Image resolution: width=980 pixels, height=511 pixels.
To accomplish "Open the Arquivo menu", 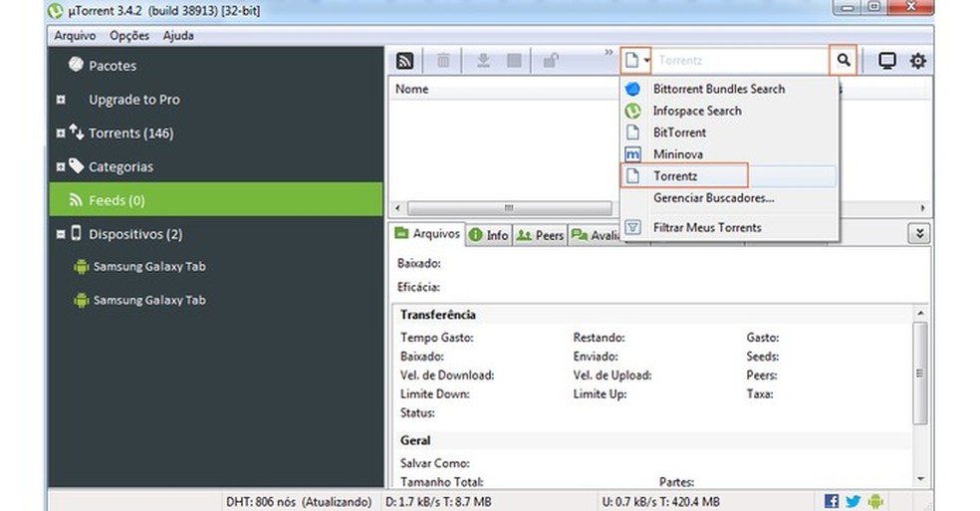I will (75, 36).
